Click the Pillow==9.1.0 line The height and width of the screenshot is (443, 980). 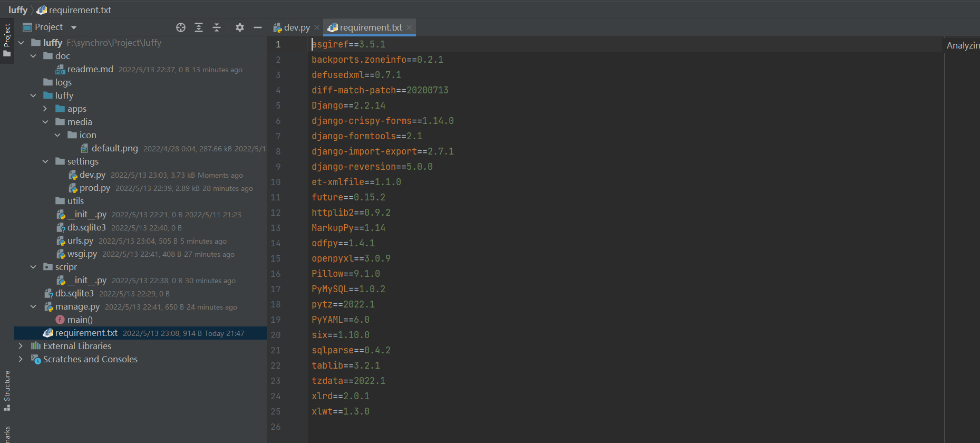coord(346,274)
